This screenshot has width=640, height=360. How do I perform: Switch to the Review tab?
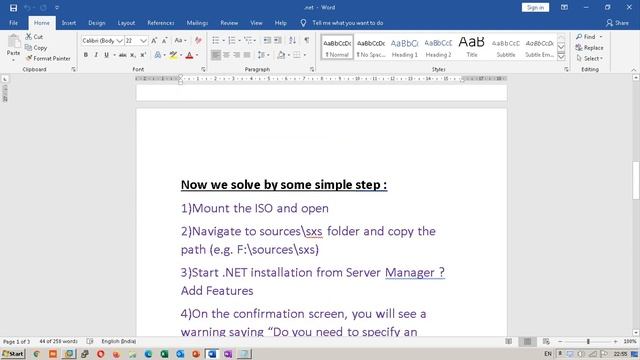click(x=229, y=23)
